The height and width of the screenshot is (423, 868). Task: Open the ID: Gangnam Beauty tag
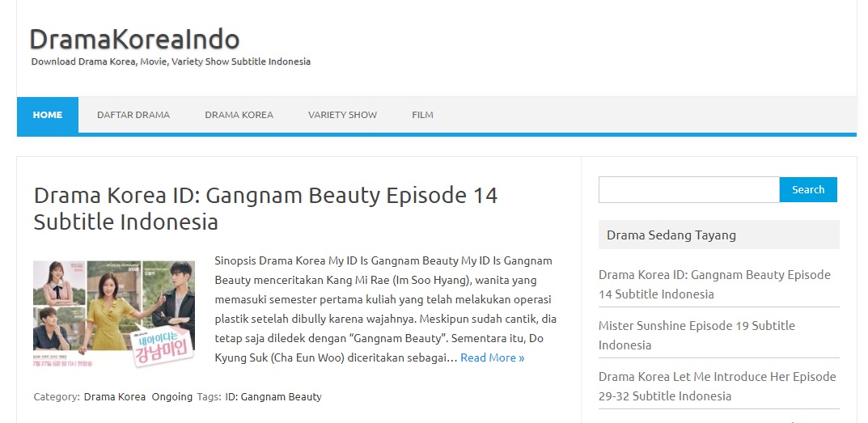click(273, 397)
